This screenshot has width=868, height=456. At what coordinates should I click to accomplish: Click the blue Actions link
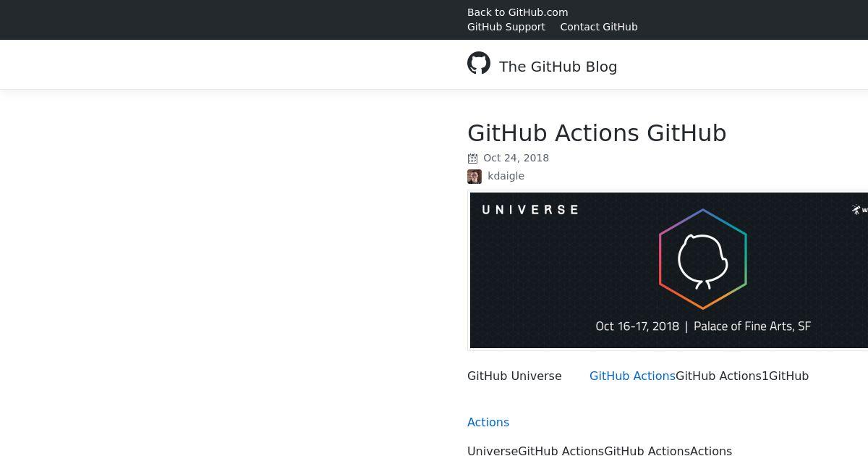pyautogui.click(x=488, y=422)
